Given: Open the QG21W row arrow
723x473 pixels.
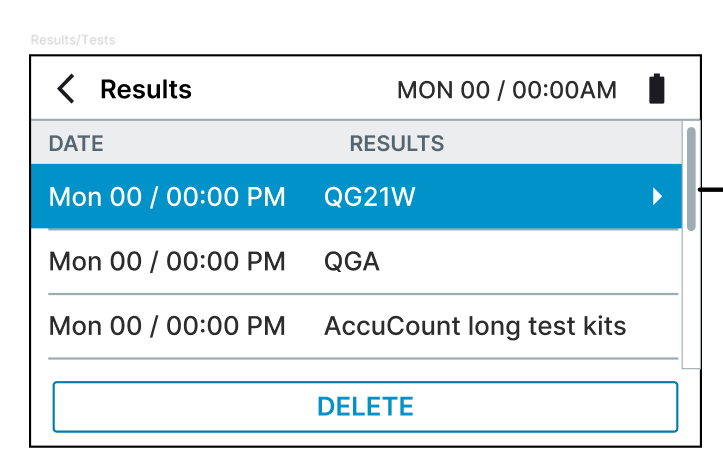Looking at the screenshot, I should (x=657, y=197).
